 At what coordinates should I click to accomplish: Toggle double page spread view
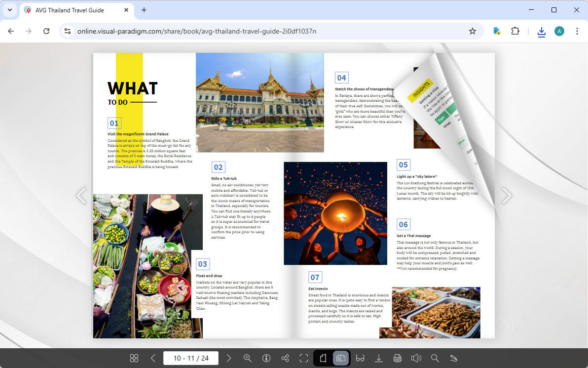(341, 358)
